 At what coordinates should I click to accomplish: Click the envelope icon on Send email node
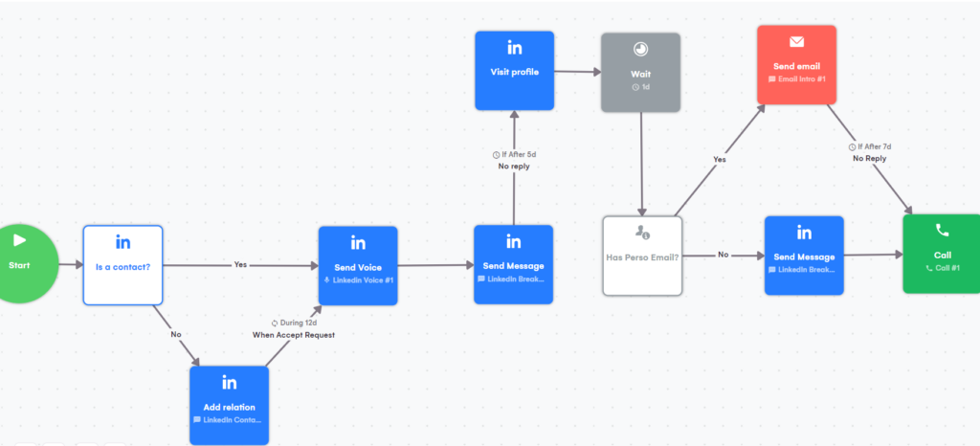pos(796,42)
